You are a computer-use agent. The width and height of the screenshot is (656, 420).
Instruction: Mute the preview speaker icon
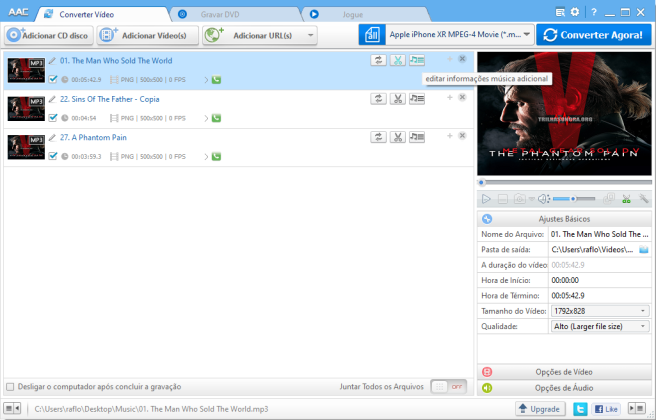click(x=543, y=199)
